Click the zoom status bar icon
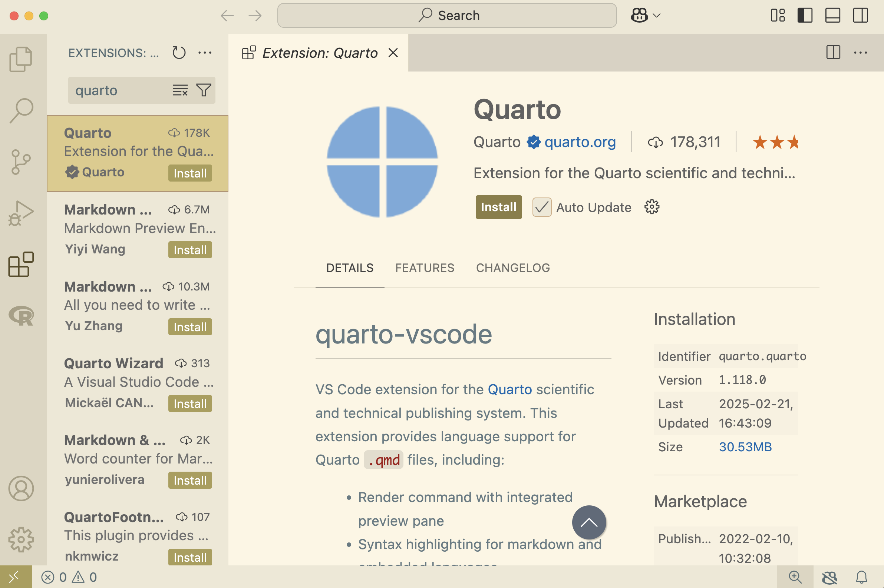 pyautogui.click(x=795, y=577)
